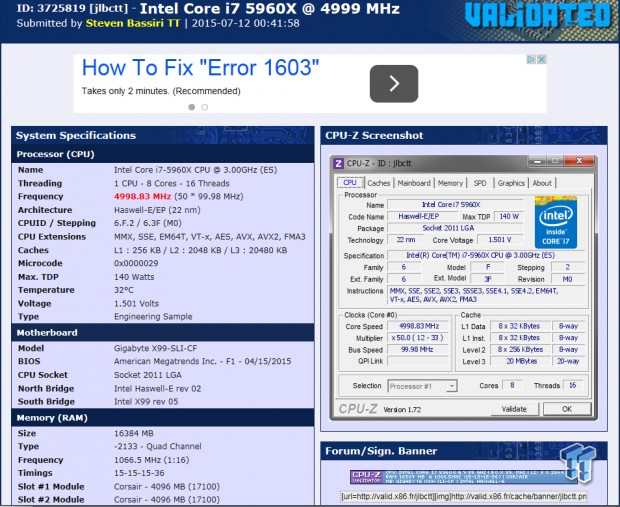Select the banner URL code text field

464,496
